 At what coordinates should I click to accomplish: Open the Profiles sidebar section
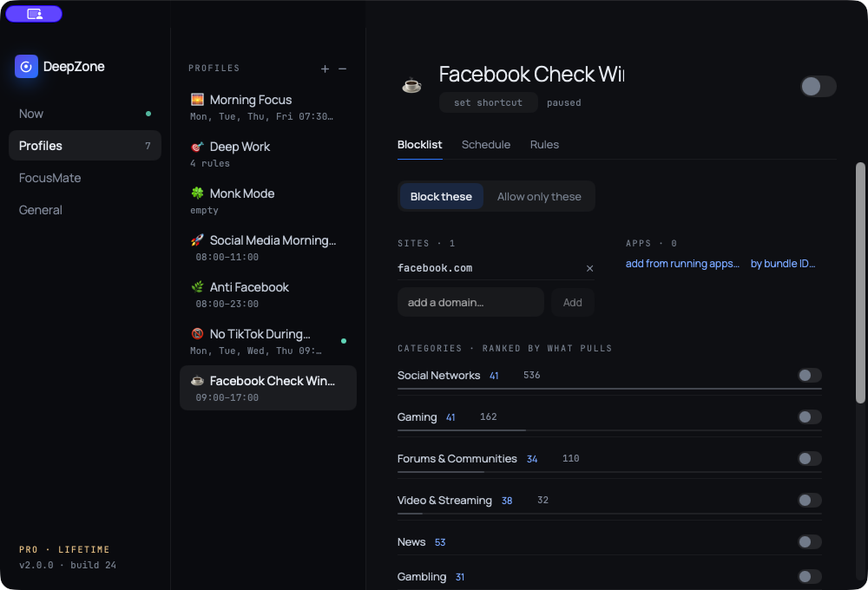pos(85,146)
